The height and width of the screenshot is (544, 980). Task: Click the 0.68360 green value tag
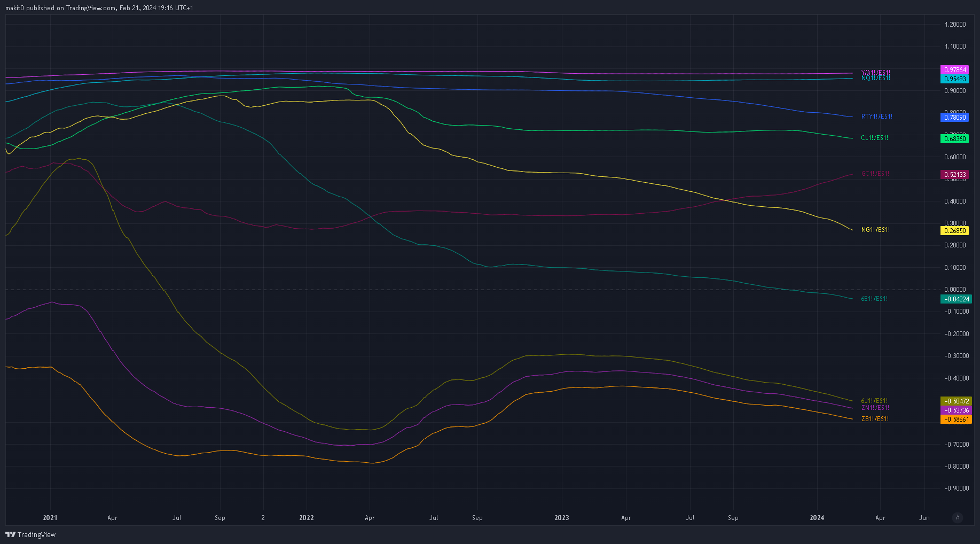tap(954, 138)
